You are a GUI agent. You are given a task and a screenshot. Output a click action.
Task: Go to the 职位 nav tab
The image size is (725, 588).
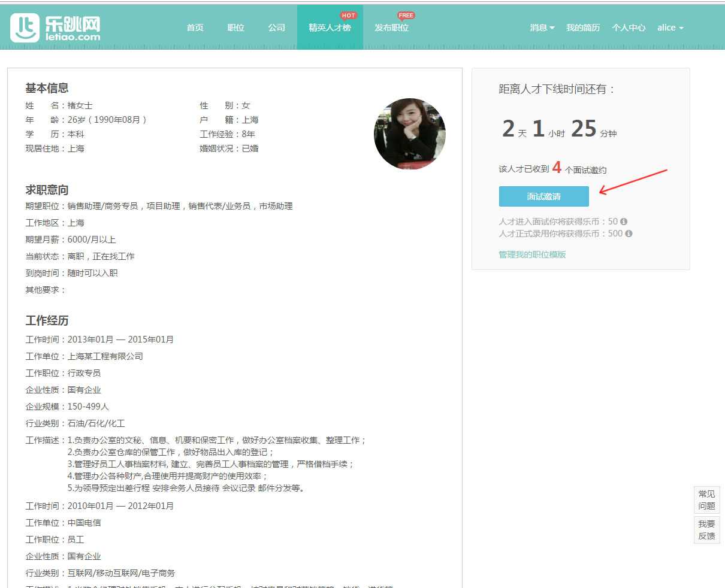pos(235,28)
